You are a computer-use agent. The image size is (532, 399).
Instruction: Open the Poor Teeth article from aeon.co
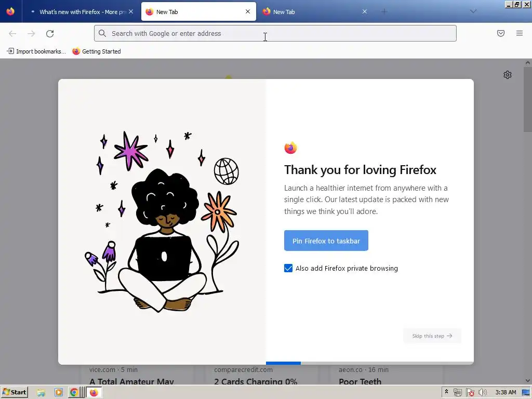[x=360, y=382]
